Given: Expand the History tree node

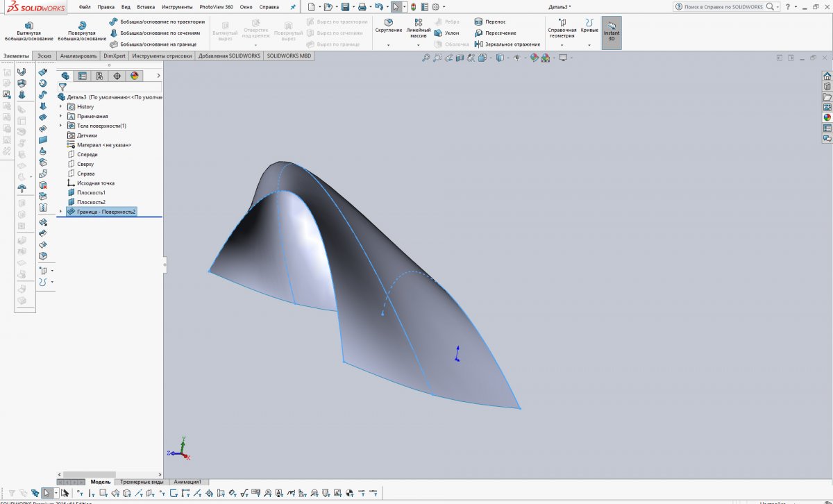Looking at the screenshot, I should coord(61,107).
